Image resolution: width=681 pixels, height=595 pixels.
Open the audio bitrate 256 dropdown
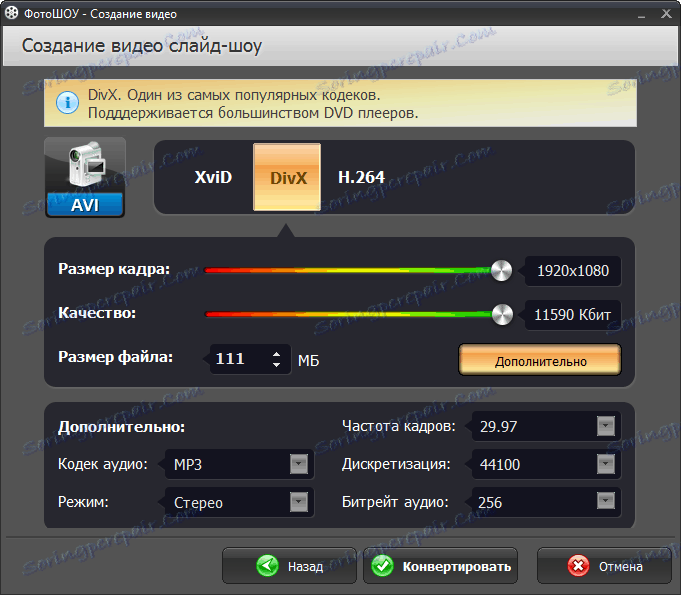click(x=606, y=501)
